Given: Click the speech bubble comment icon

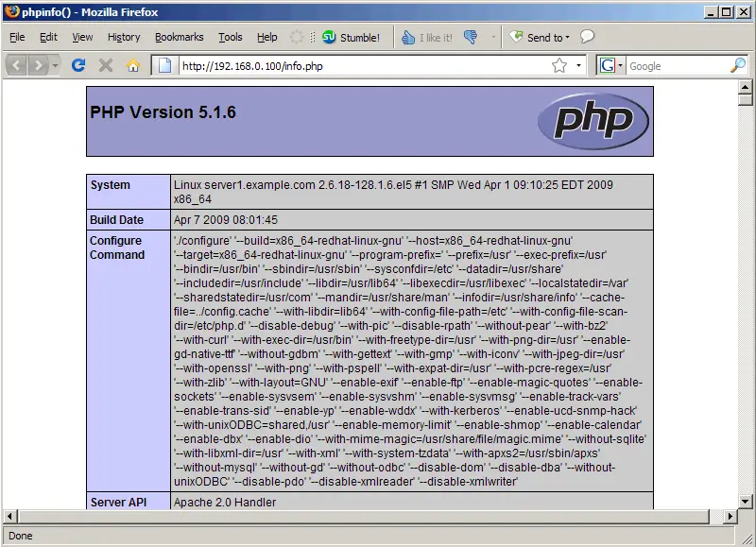Looking at the screenshot, I should click(587, 37).
